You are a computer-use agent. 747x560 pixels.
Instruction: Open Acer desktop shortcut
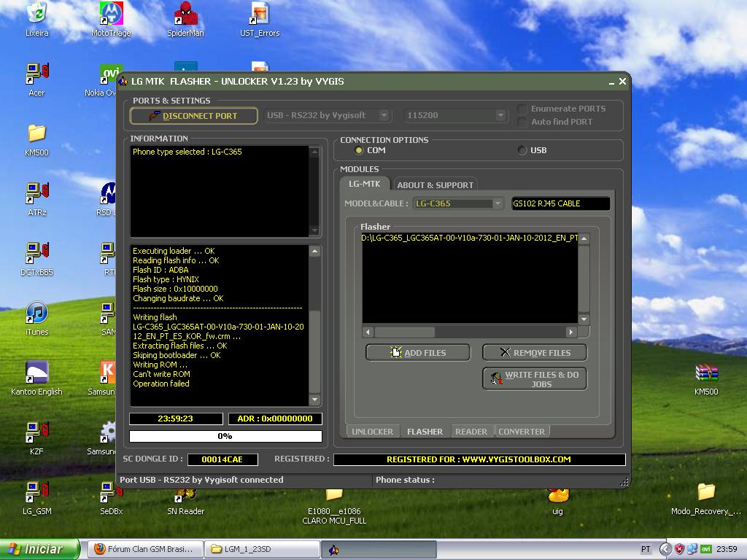36,79
